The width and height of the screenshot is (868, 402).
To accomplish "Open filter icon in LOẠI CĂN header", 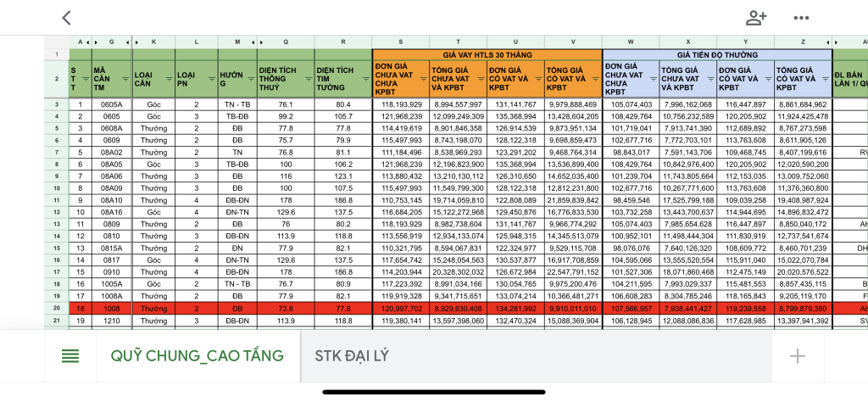I will pos(169,79).
